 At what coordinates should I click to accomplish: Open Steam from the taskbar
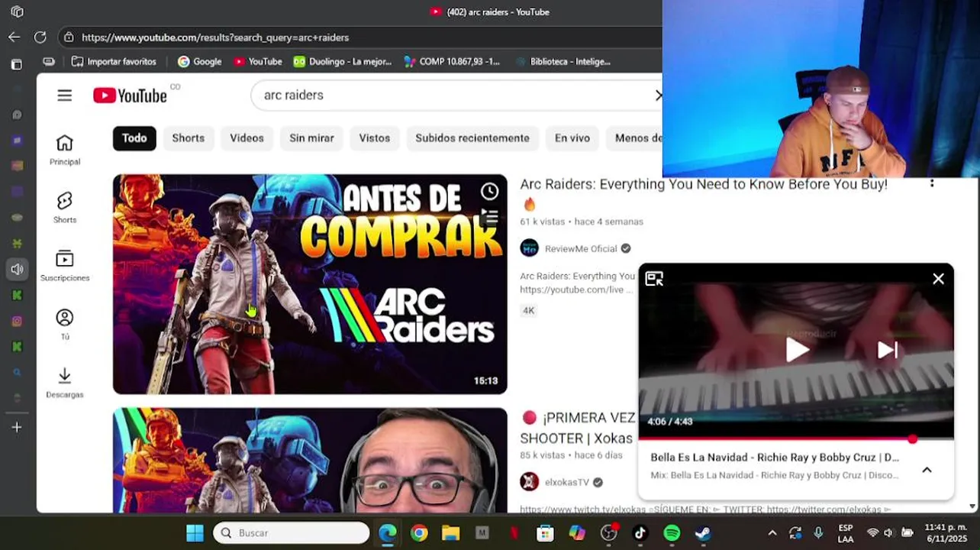coord(703,533)
